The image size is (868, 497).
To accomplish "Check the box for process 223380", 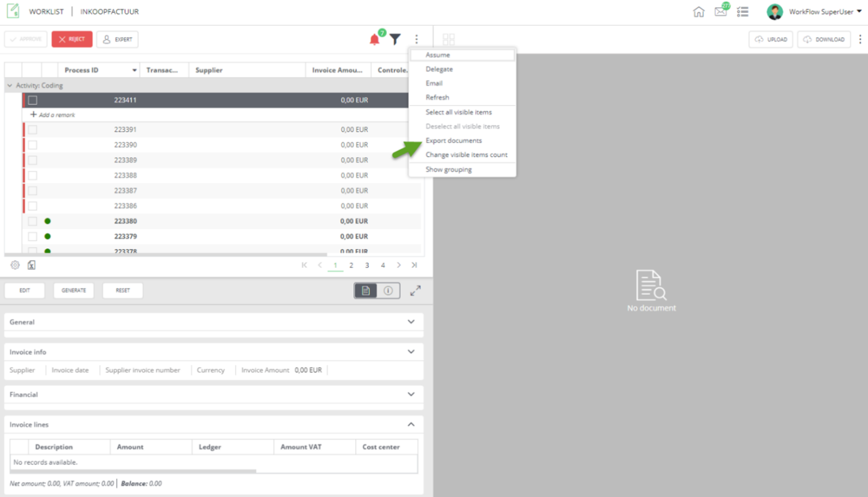I will [33, 221].
